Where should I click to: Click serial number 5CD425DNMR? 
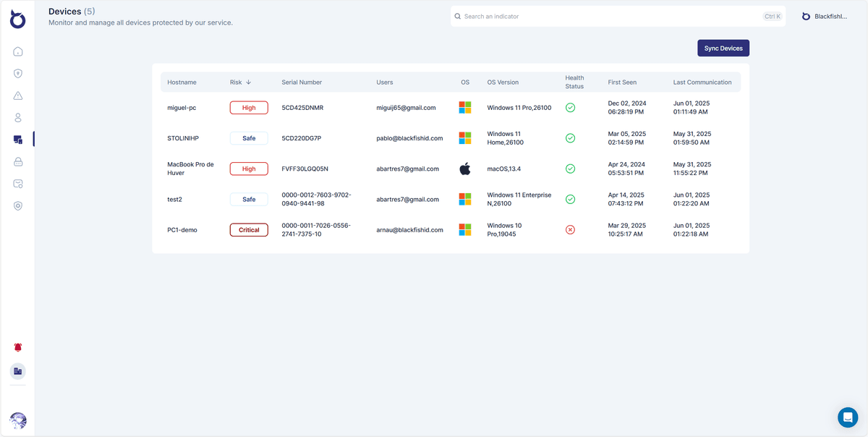pyautogui.click(x=302, y=108)
